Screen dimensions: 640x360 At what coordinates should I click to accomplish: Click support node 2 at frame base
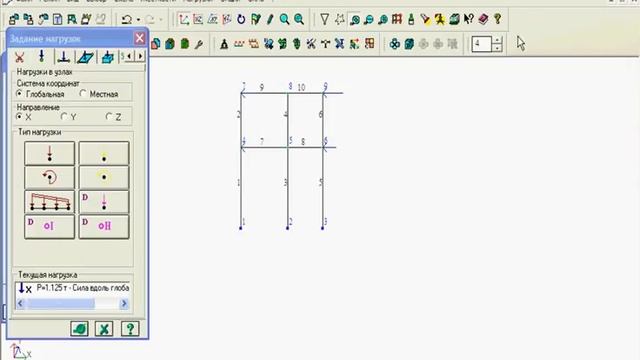pos(288,228)
